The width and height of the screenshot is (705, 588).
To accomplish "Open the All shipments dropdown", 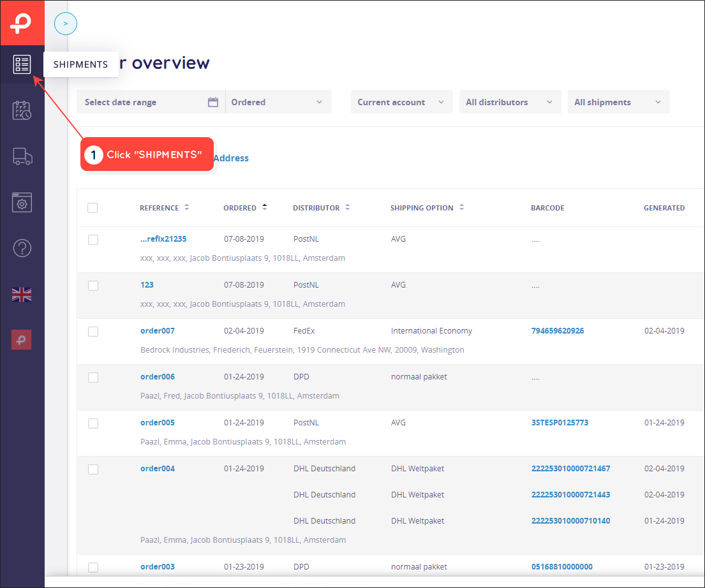I will 618,102.
